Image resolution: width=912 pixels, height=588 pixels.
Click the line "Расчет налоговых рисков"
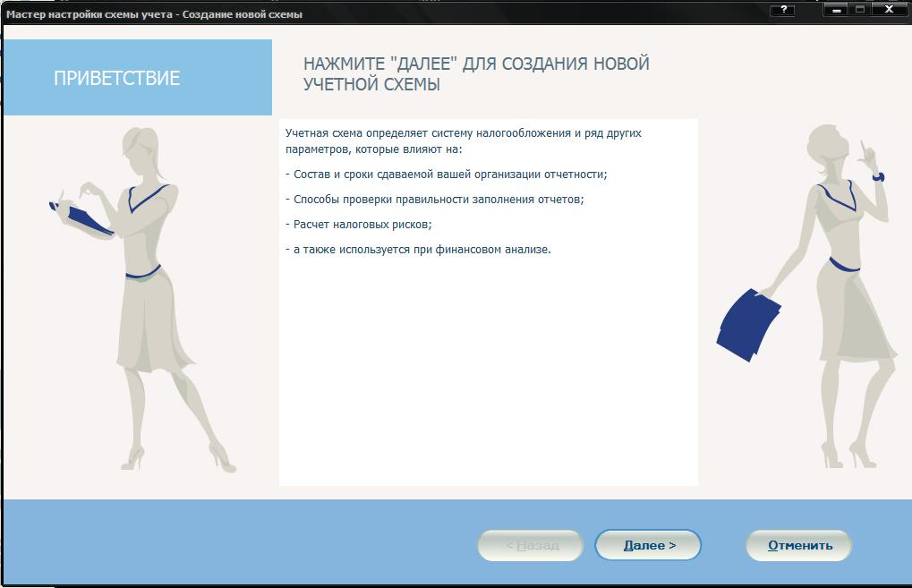tap(358, 225)
